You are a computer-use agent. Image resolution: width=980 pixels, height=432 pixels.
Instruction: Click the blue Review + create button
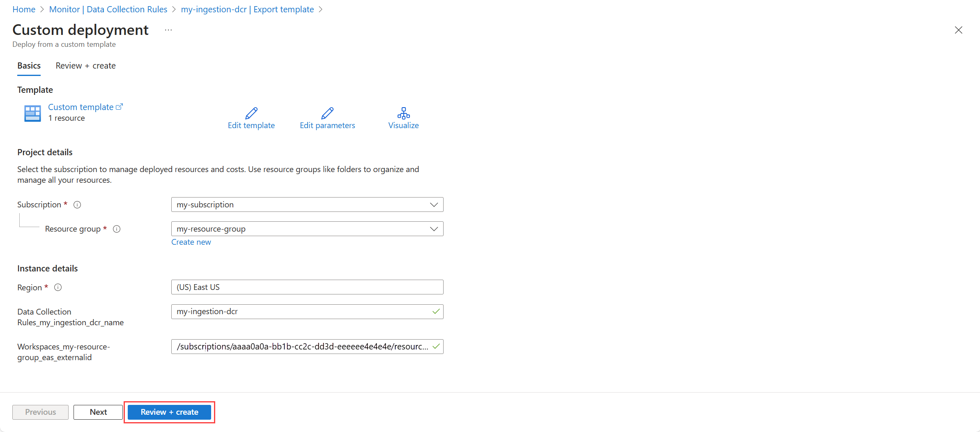(169, 412)
